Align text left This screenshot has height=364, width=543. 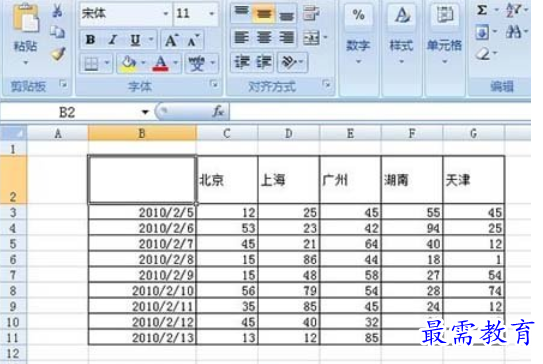(241, 37)
